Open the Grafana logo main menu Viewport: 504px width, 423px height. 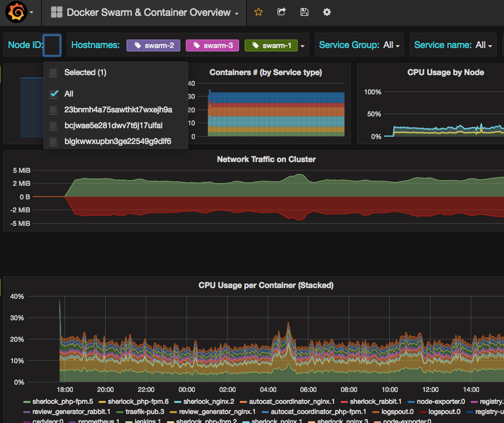tap(17, 12)
